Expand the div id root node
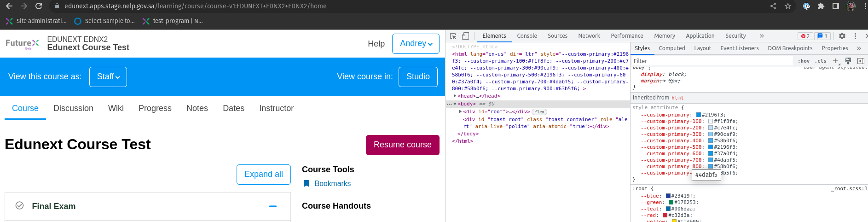 click(460, 111)
